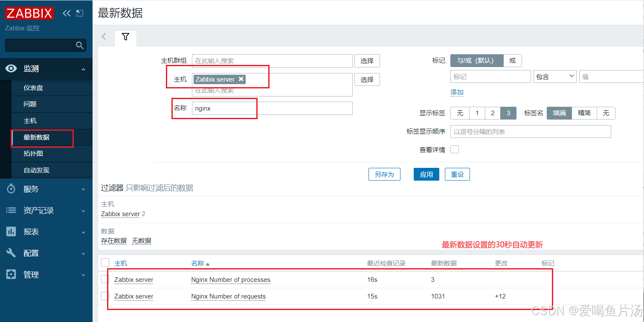Image resolution: width=644 pixels, height=322 pixels.
Task: Click the 重设 button
Action: (x=457, y=174)
